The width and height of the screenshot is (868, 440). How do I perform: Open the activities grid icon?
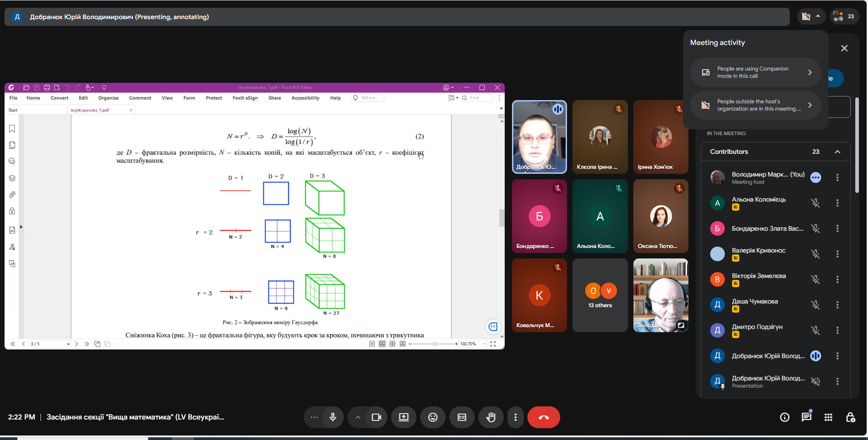coord(828,417)
